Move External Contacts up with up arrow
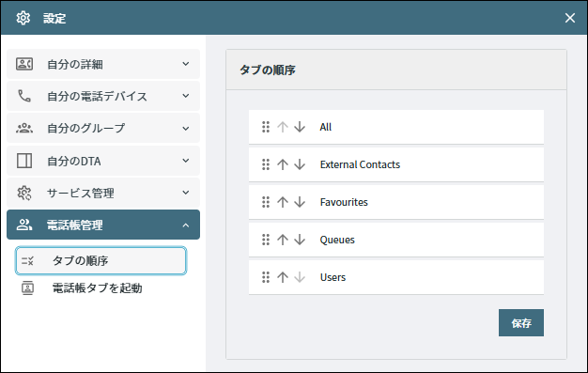The width and height of the screenshot is (588, 373). [x=283, y=164]
